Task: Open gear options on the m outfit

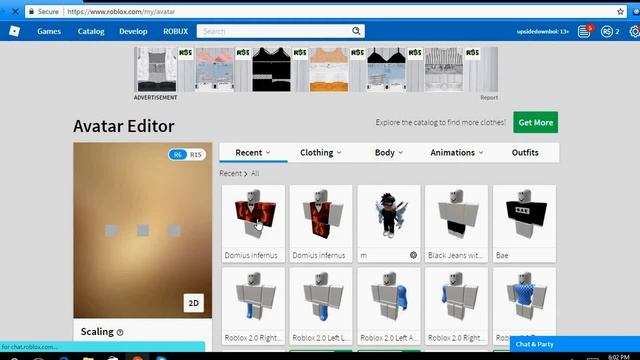Action: coord(413,255)
